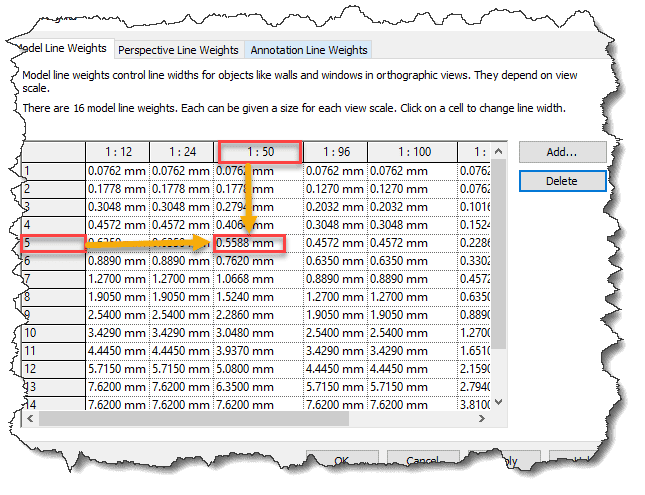Click row 2 cell under 1 : 96
Image resolution: width=645 pixels, height=495 pixels.
pyautogui.click(x=336, y=189)
